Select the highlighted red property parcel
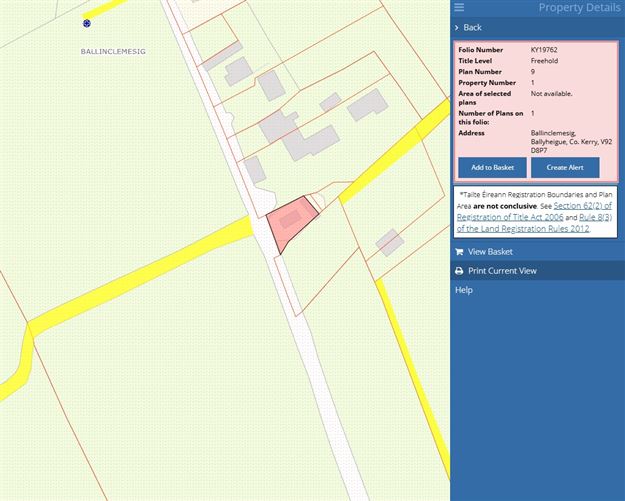625x501 pixels. 287,221
